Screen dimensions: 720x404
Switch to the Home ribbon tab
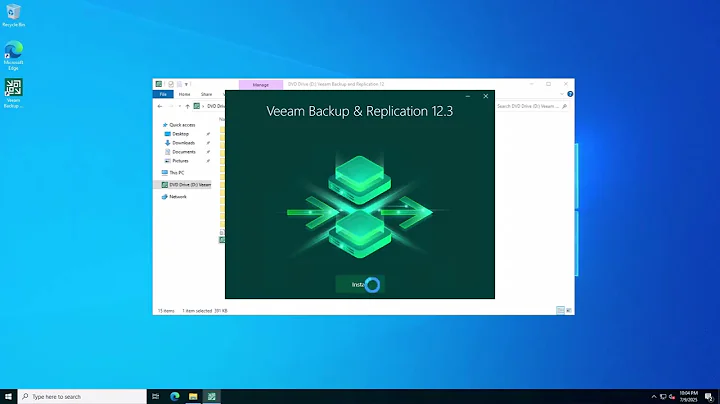coord(185,94)
